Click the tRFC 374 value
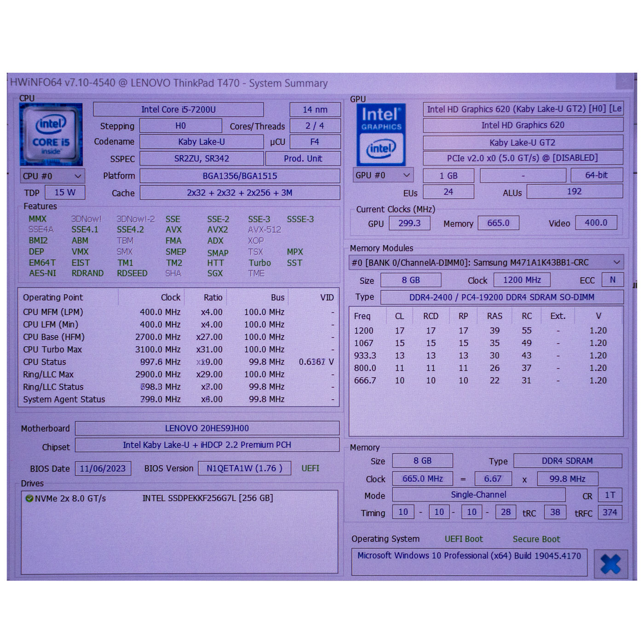Screen dimensions: 644x644 pos(610,512)
